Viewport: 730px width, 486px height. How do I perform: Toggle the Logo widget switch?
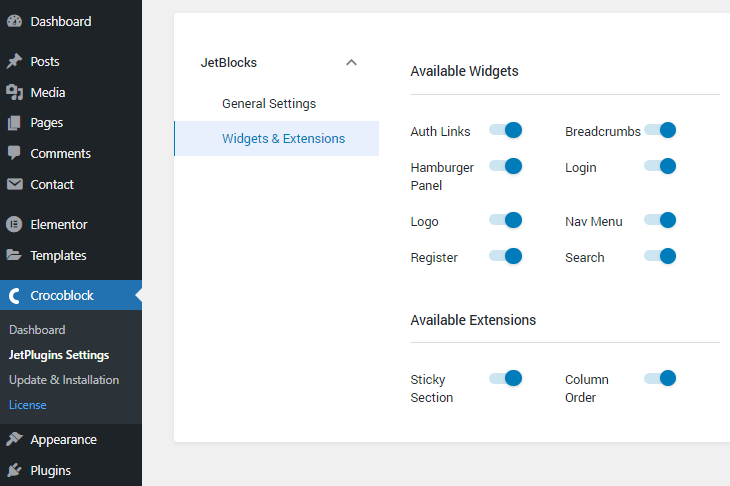(x=506, y=220)
